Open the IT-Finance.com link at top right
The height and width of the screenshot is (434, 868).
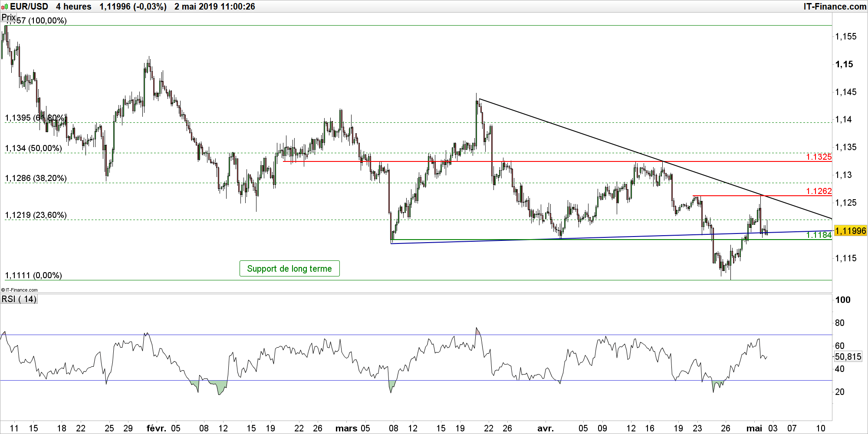(x=835, y=7)
